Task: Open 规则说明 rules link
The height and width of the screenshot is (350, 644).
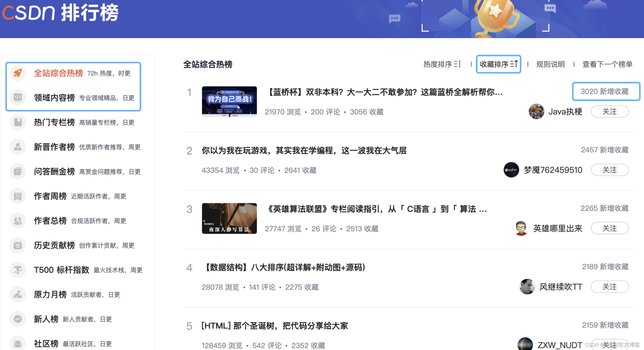Action: click(550, 64)
